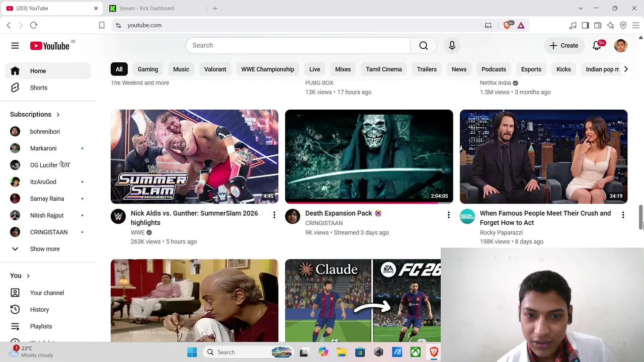
Task: Open the Brave main menu
Action: (635, 25)
